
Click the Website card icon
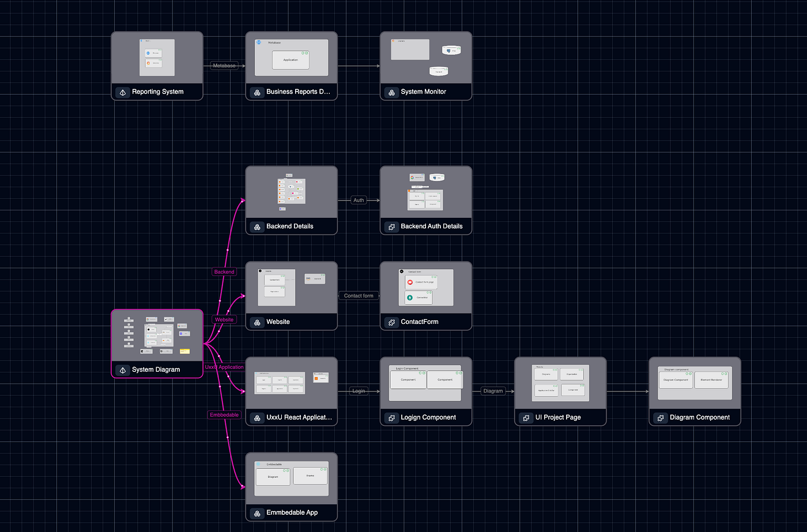257,322
